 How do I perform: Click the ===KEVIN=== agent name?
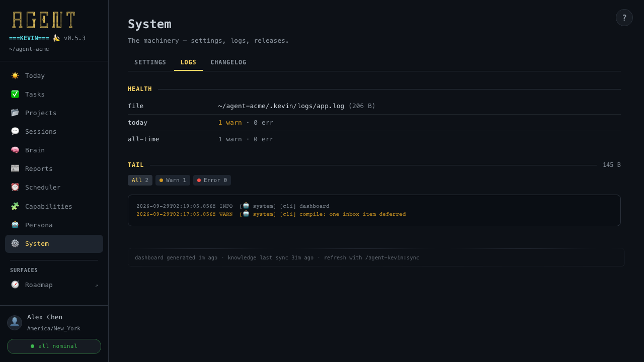tap(29, 38)
